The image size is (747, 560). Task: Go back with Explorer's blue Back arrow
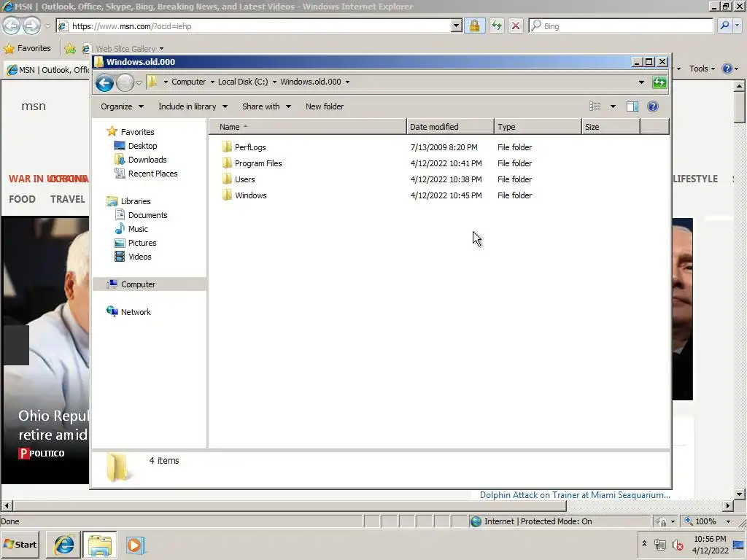104,83
